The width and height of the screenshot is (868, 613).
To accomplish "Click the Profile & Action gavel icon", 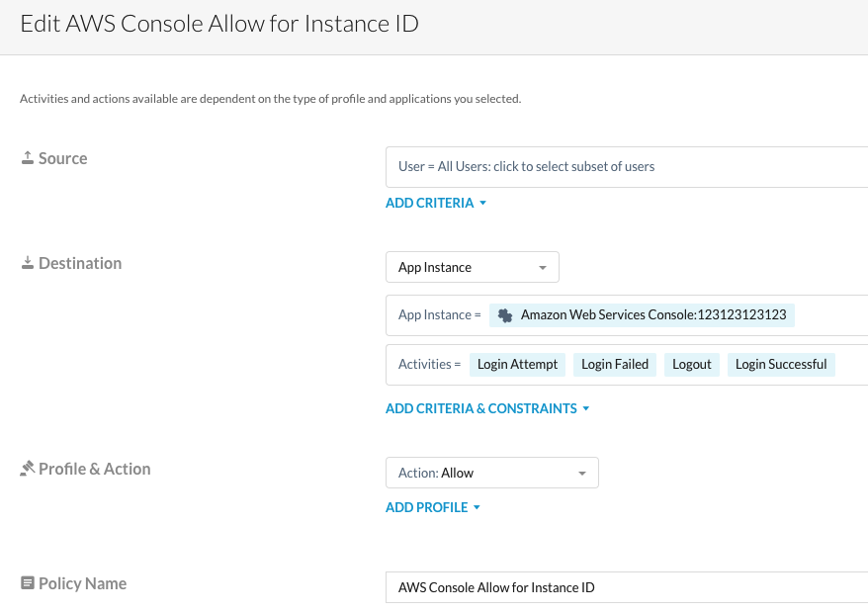I will 27,469.
